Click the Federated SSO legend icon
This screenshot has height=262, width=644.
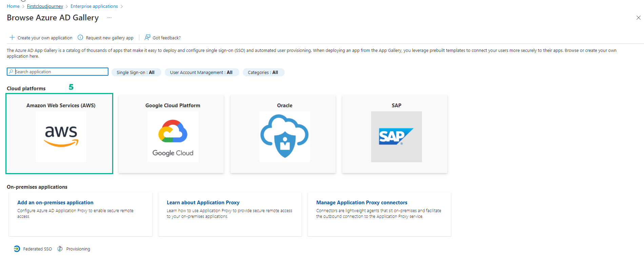click(17, 249)
